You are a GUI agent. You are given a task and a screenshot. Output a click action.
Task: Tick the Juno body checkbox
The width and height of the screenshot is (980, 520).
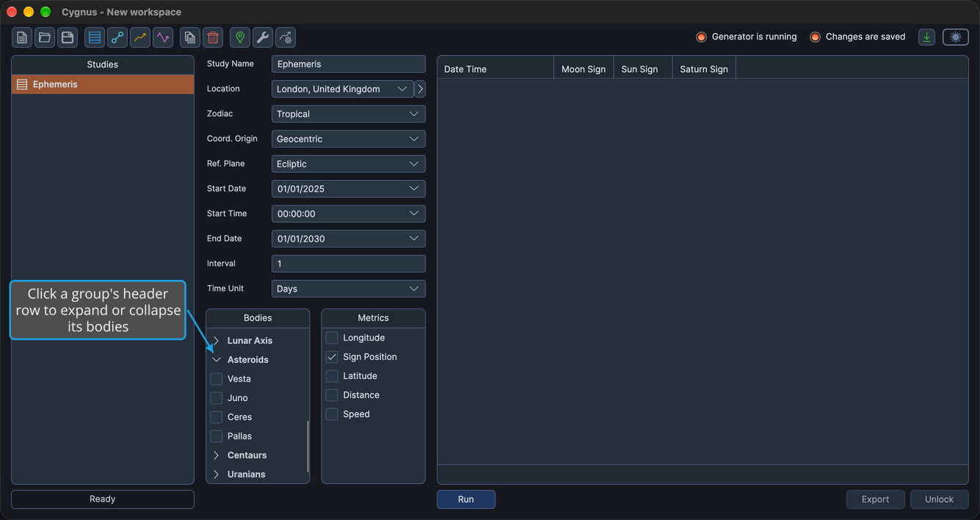216,398
